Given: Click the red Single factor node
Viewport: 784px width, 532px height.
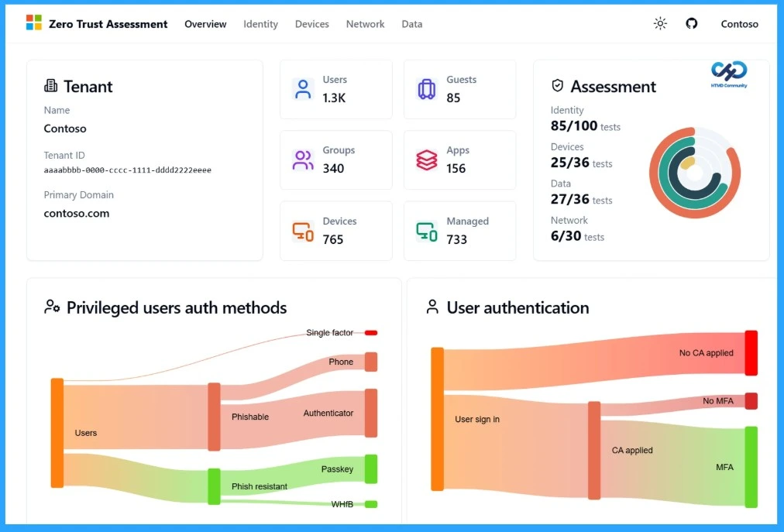Looking at the screenshot, I should click(371, 333).
